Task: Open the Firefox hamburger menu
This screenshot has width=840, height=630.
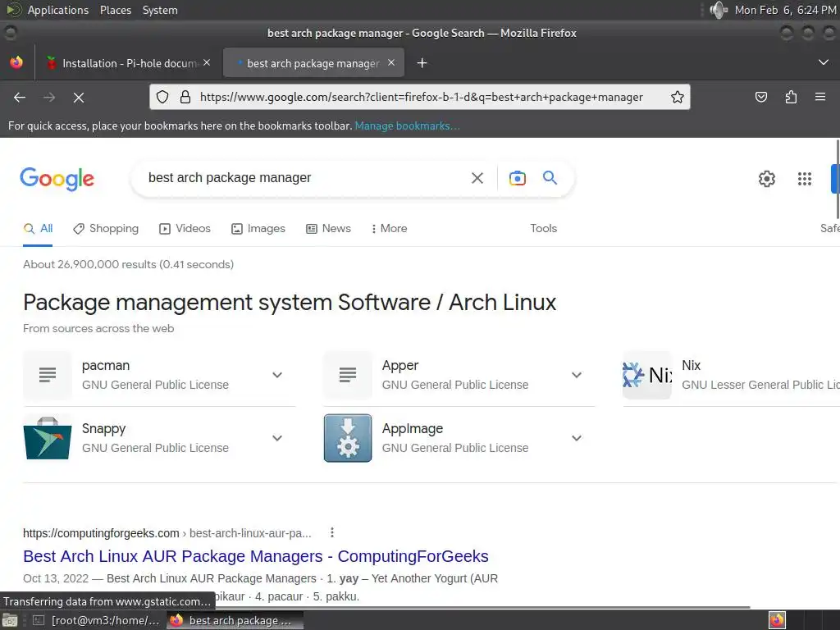Action: pyautogui.click(x=820, y=97)
